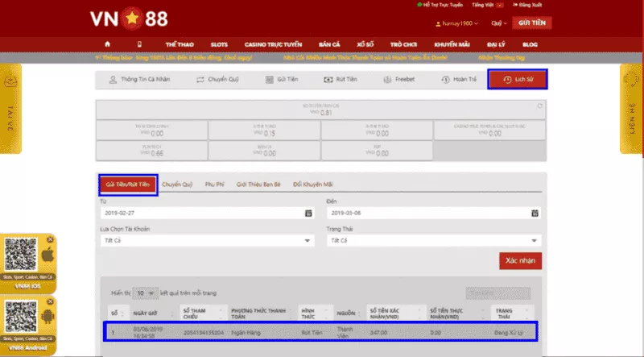This screenshot has height=357, width=644.
Task: Select the Phụ Phí history sub-tab
Action: [x=214, y=185]
